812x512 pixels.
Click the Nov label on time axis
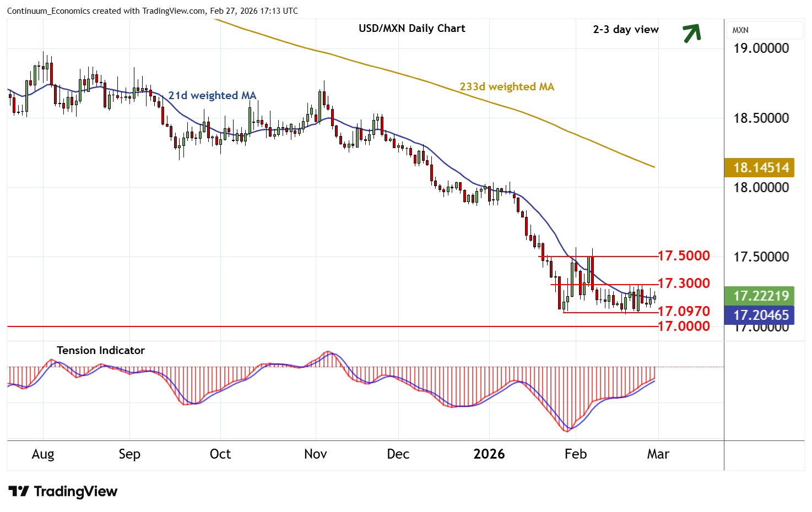315,454
